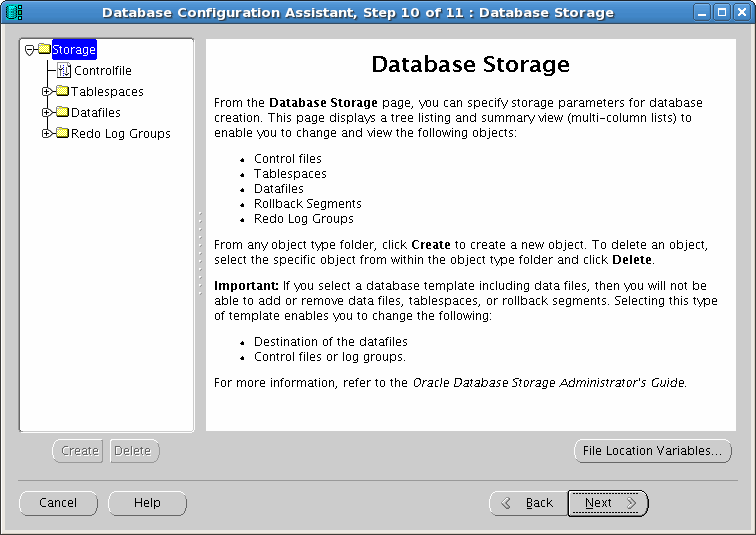Go to the Next step
The width and height of the screenshot is (756, 535).
[x=608, y=503]
